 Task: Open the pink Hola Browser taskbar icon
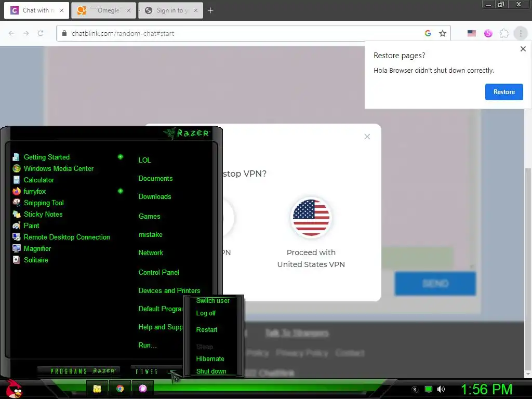pos(143,389)
